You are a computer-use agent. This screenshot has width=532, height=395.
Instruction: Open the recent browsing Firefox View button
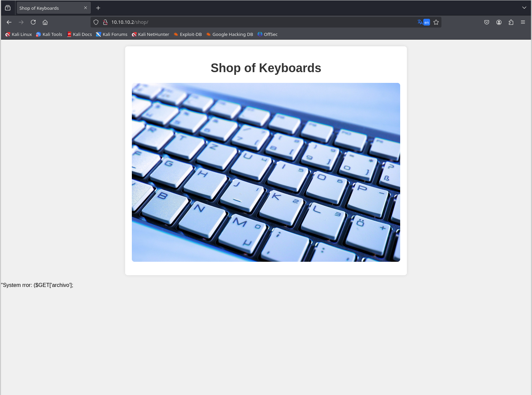(8, 8)
